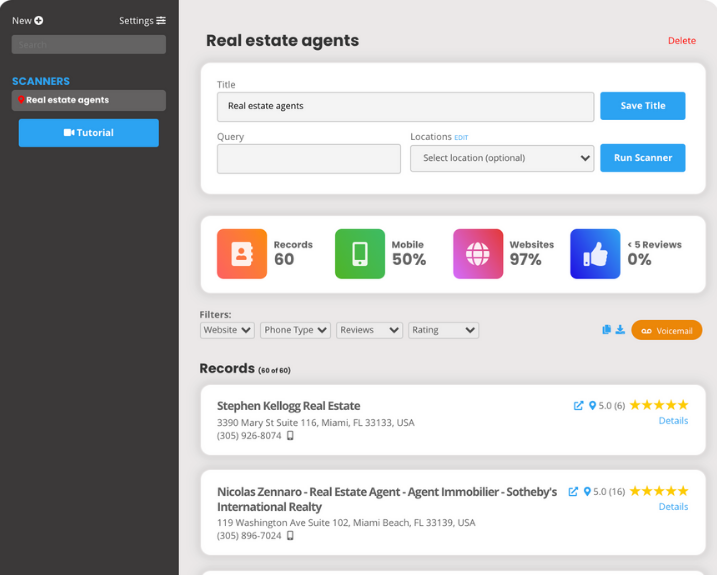The image size is (717, 575).
Task: Click Nicolas Zennaro five-star rating
Action: 659,491
